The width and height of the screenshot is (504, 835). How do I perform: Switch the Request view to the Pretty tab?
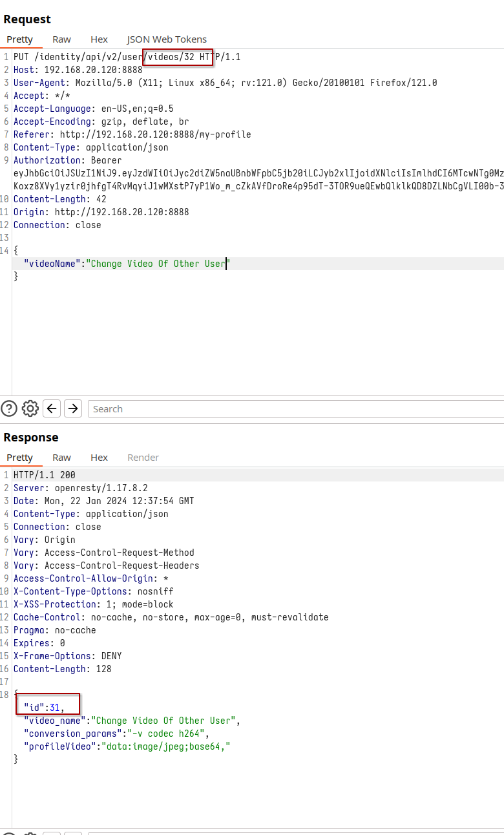[x=20, y=39]
